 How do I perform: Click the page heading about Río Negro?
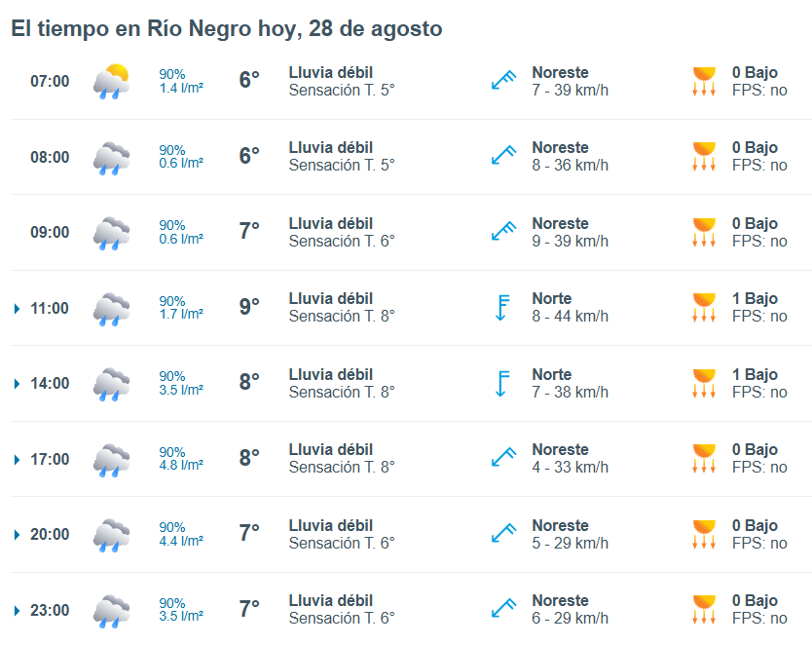227,28
